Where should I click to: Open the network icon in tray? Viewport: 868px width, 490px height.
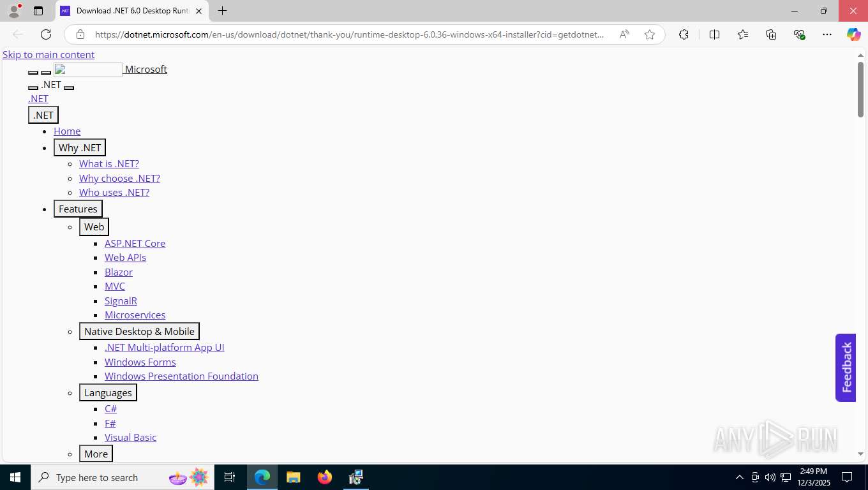pyautogui.click(x=785, y=477)
